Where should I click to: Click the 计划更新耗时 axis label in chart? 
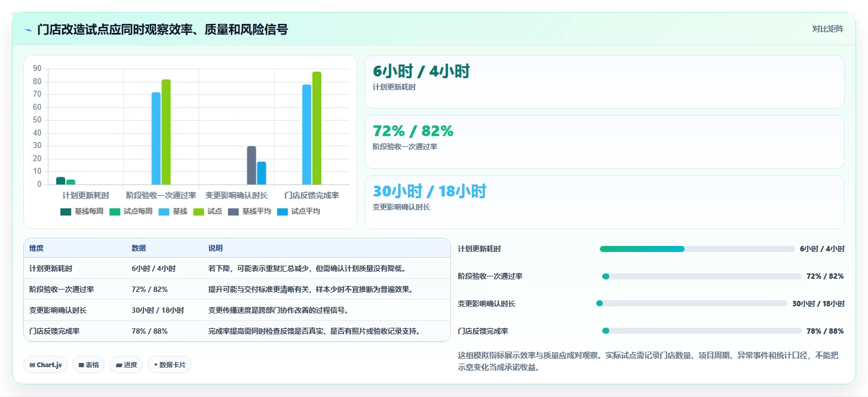[86, 195]
